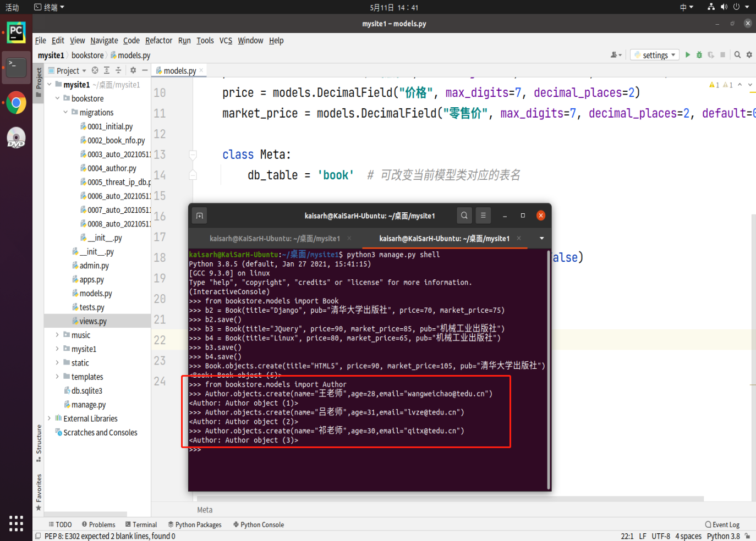Image resolution: width=756 pixels, height=541 pixels.
Task: Open Search Everywhere magnifier in PyCharm
Action: pos(737,55)
